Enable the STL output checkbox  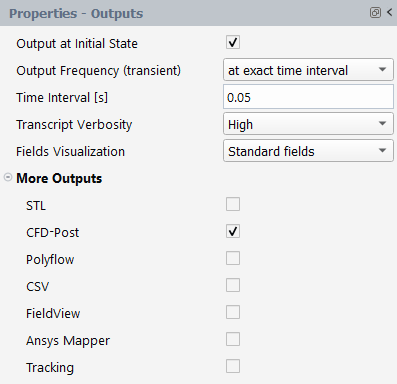point(233,204)
